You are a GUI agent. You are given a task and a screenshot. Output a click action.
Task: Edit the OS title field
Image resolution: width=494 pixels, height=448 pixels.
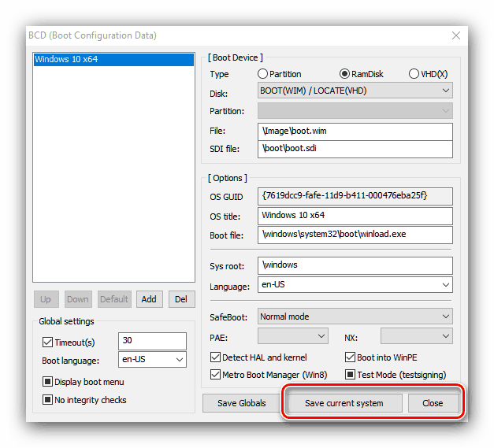tap(355, 216)
